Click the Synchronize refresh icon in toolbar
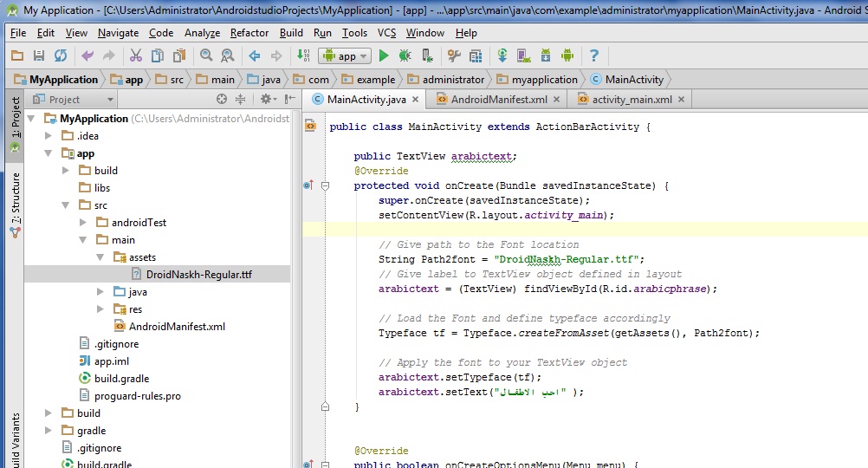The height and width of the screenshot is (468, 868). [x=60, y=55]
